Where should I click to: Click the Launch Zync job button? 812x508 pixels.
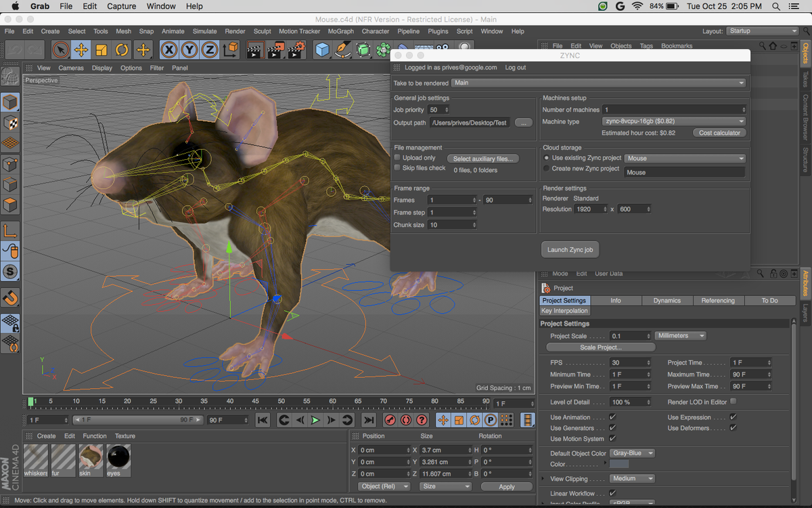[x=570, y=249]
